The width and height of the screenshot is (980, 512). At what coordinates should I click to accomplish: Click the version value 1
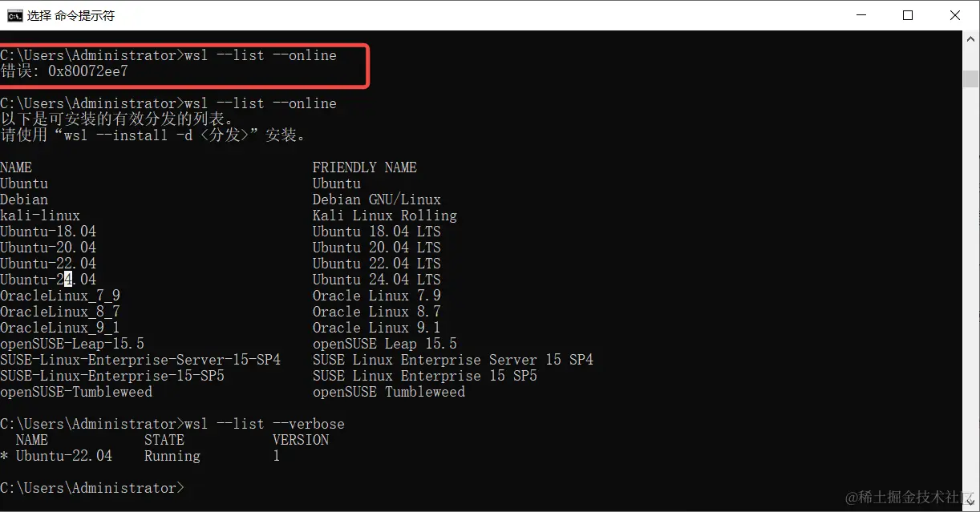point(277,456)
